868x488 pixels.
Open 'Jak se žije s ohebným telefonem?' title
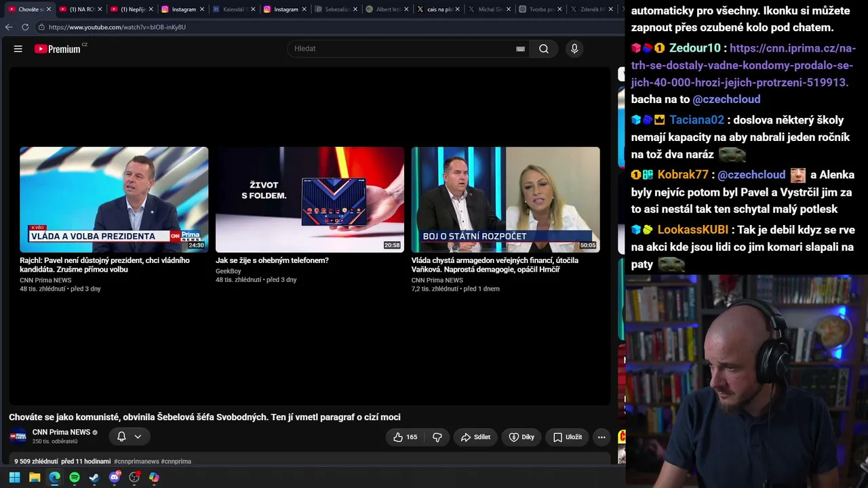coord(272,260)
